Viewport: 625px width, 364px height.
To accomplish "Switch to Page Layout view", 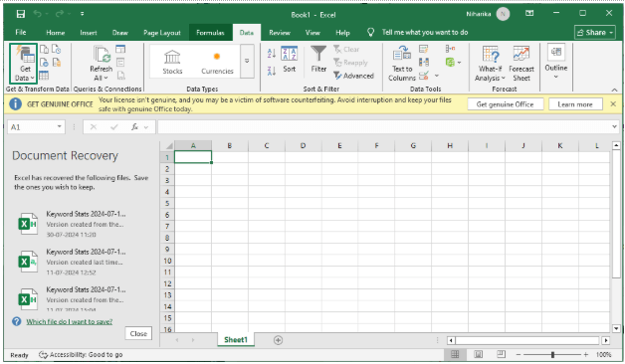I will tap(478, 354).
